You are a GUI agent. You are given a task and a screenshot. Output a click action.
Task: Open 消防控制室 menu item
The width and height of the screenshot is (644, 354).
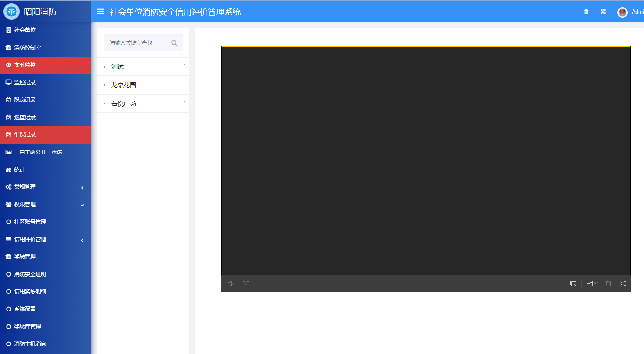tap(45, 48)
